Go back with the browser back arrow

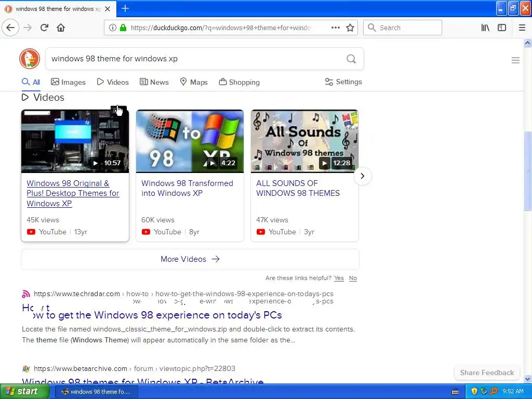tap(10, 28)
